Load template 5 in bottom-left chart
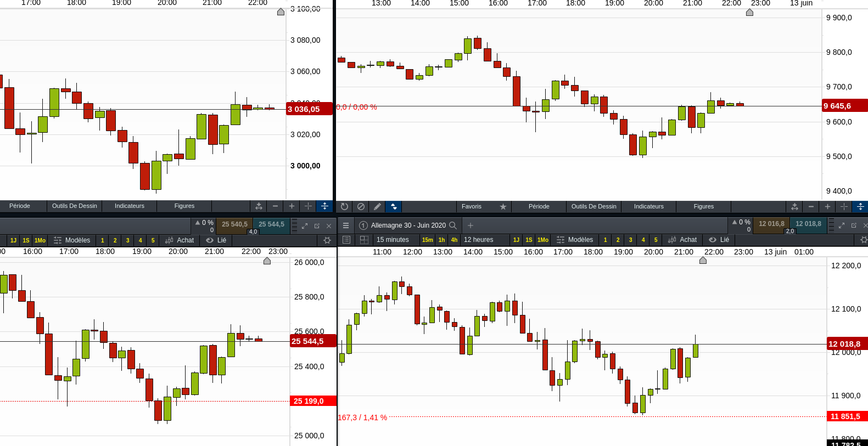The width and height of the screenshot is (868, 446). click(x=153, y=240)
